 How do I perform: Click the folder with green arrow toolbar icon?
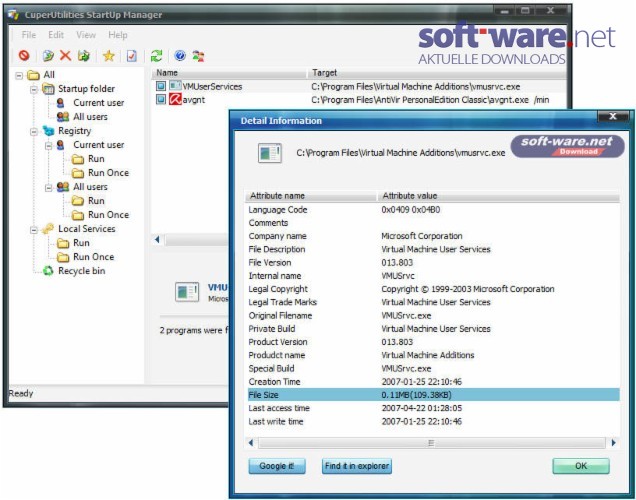(x=84, y=55)
